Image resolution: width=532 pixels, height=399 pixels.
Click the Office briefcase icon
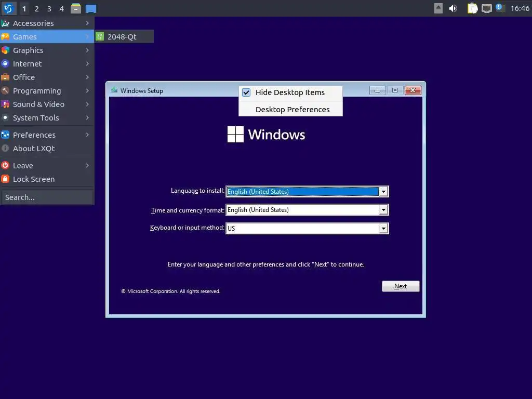point(5,77)
